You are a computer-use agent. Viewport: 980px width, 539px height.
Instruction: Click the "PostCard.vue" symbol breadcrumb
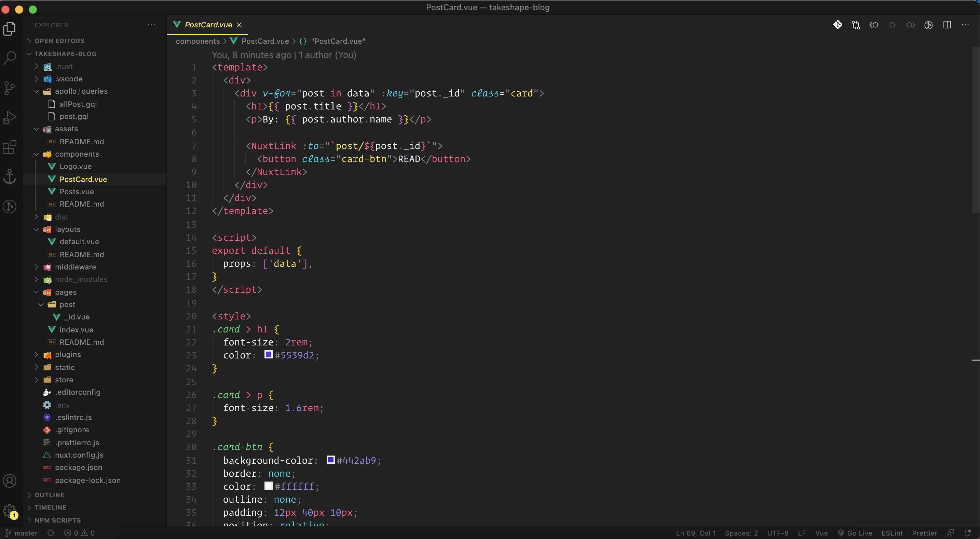(x=338, y=41)
